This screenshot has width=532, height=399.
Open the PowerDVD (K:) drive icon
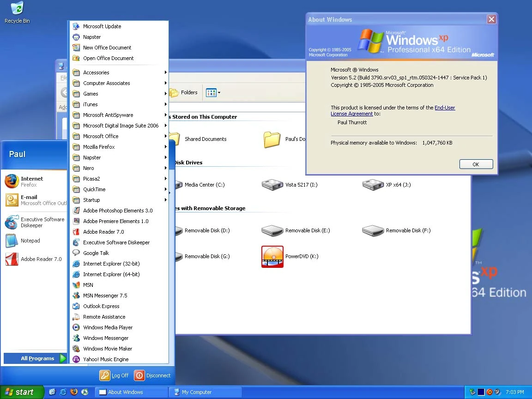coord(272,256)
